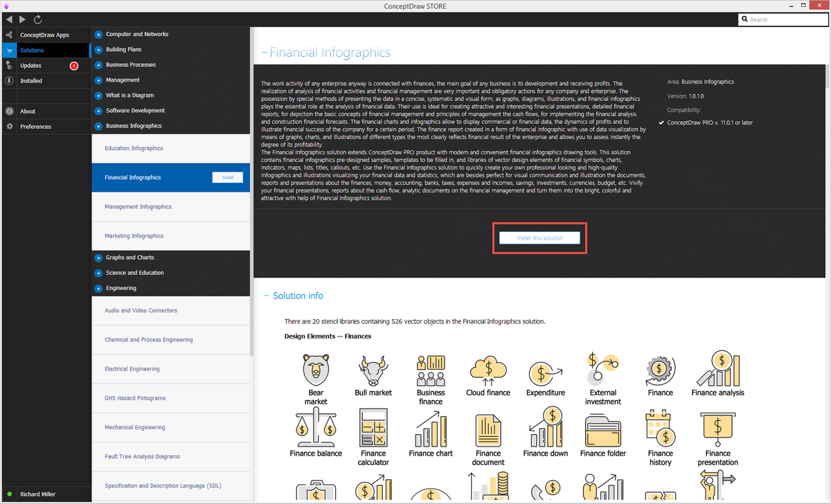
Task: Select Education Infographics in the list
Action: [170, 148]
